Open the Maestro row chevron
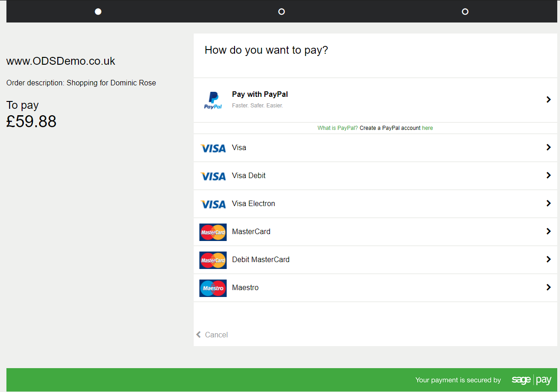 [x=548, y=287]
